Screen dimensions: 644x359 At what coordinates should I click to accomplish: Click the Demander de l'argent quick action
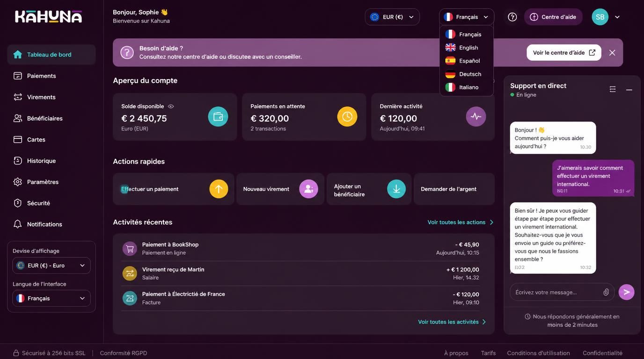(x=454, y=189)
